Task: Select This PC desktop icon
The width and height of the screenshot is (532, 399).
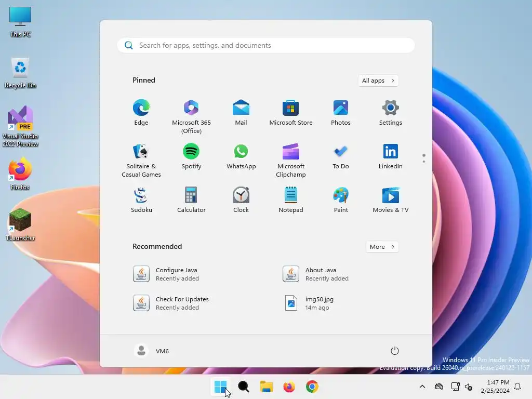Action: (x=20, y=22)
